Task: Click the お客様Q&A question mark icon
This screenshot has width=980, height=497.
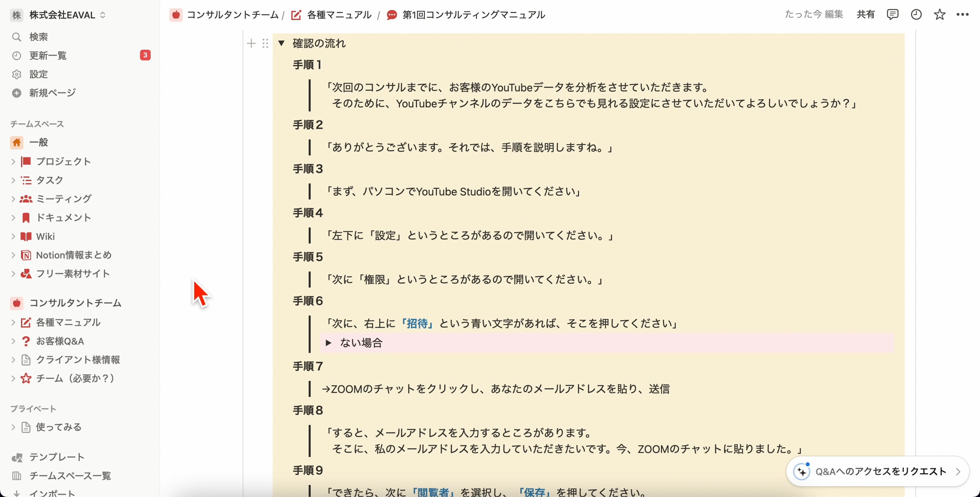Action: [x=26, y=341]
